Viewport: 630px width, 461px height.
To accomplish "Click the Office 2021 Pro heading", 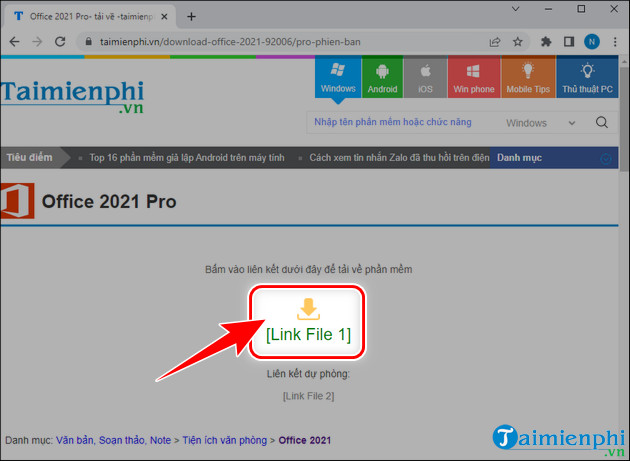I will click(109, 201).
